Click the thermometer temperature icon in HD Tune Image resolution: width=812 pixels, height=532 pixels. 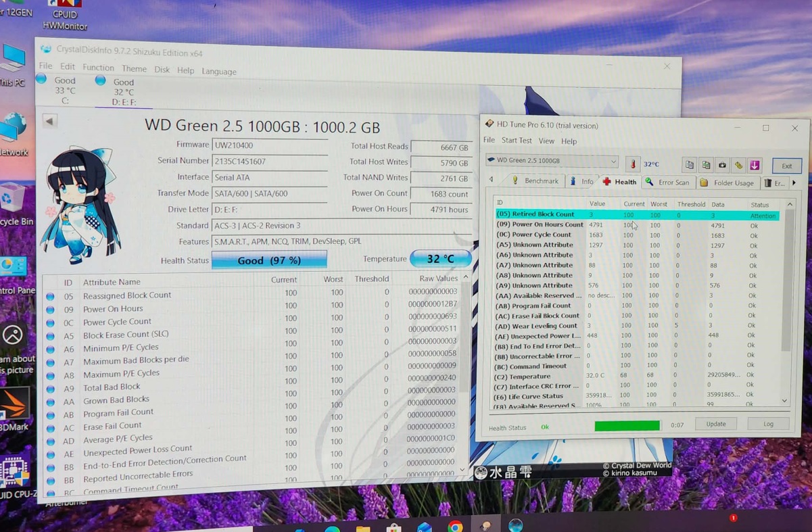click(634, 164)
